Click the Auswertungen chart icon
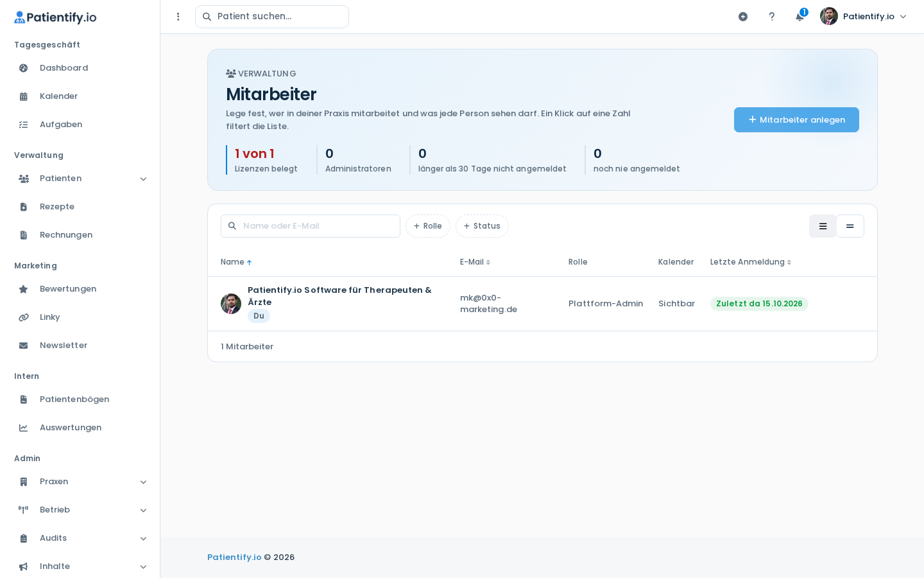Screen dimensions: 924x578 coord(24,428)
